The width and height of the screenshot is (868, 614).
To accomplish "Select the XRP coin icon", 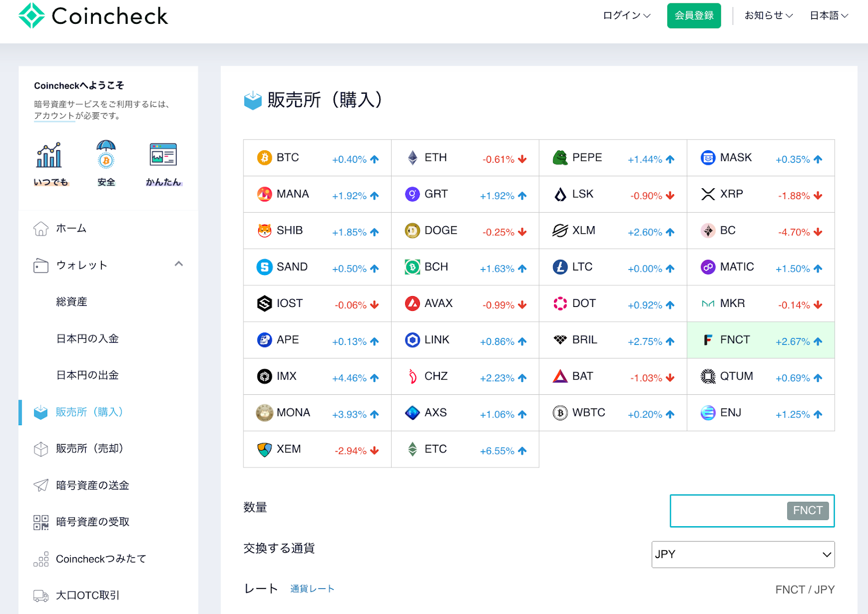I will [x=708, y=194].
